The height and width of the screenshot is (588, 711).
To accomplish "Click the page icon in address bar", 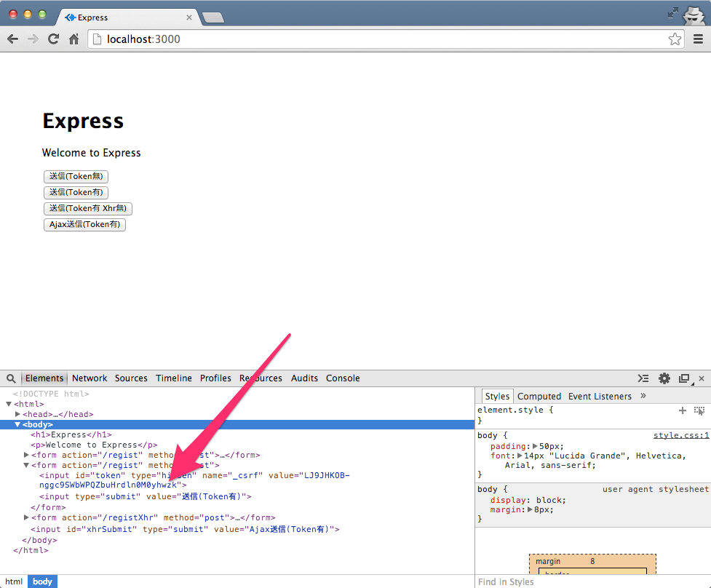I will [97, 39].
